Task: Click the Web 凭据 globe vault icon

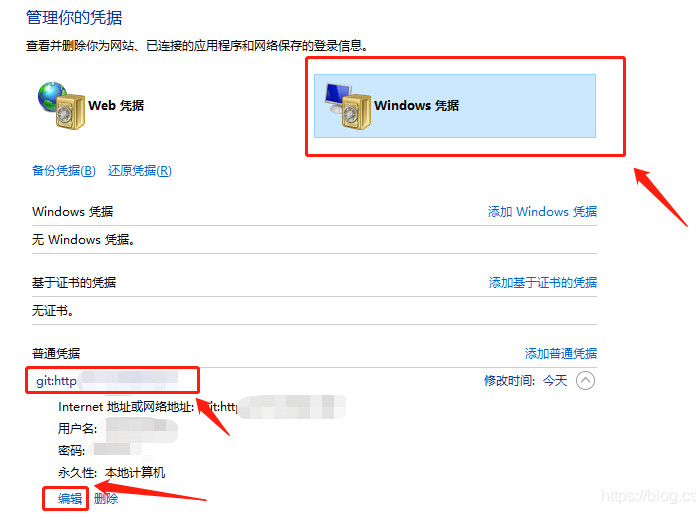Action: 61,106
